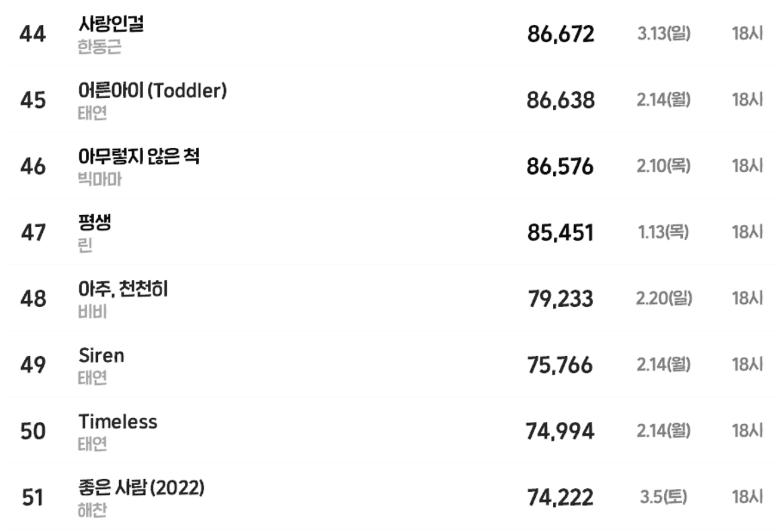Open the song 평생

click(x=95, y=222)
